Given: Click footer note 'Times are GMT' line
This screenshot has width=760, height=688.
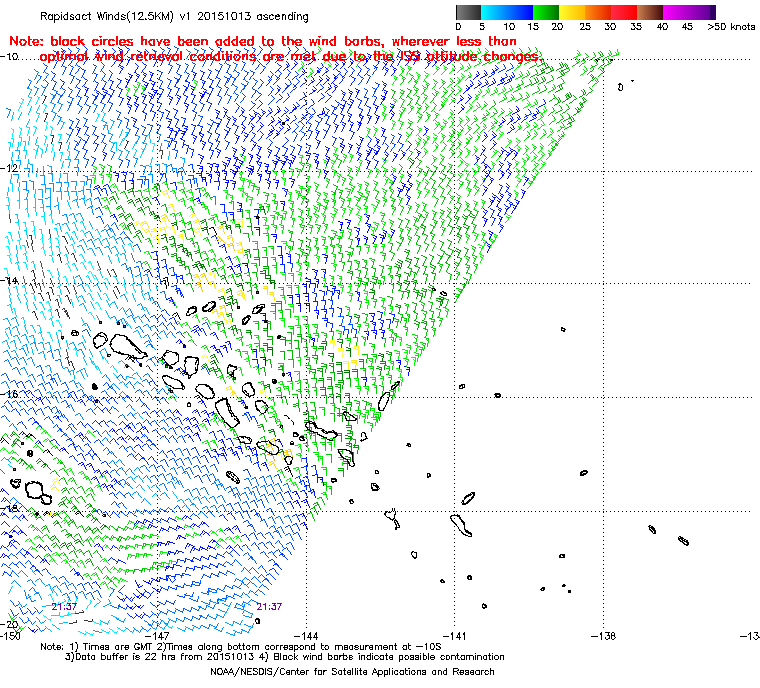Looking at the screenshot, I should [241, 647].
